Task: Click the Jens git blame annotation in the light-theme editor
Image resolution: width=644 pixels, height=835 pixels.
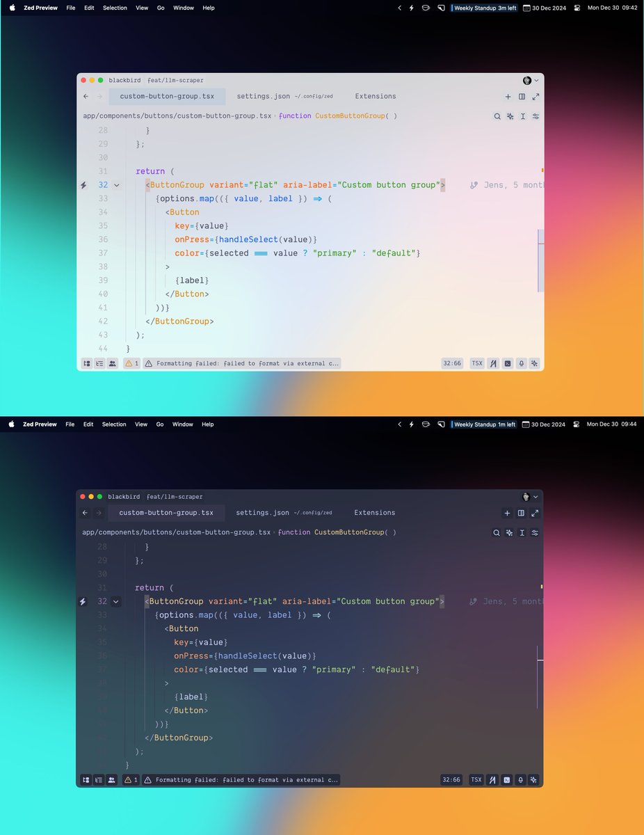Action: [x=506, y=185]
